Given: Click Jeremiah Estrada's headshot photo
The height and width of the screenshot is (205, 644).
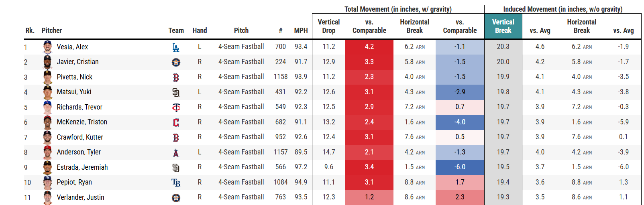Looking at the screenshot, I should [x=47, y=167].
